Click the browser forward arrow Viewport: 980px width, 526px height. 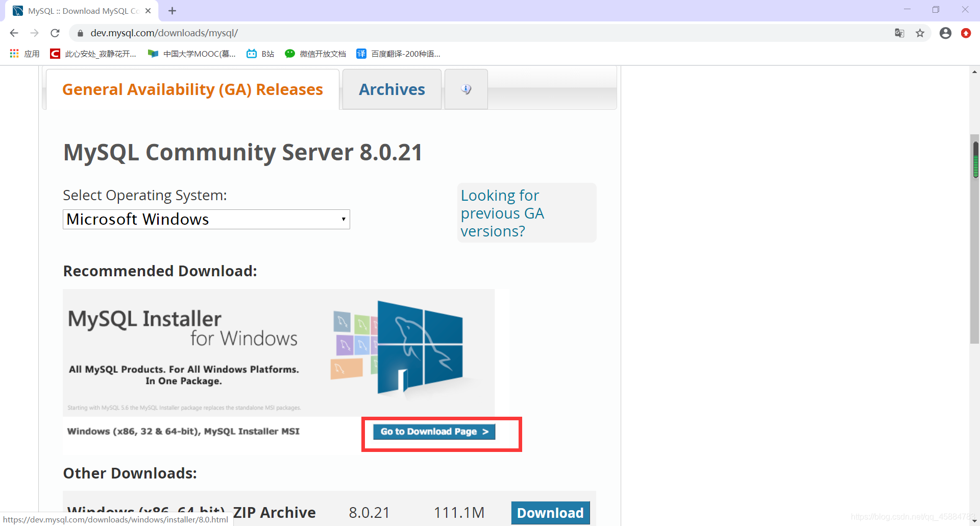[34, 33]
